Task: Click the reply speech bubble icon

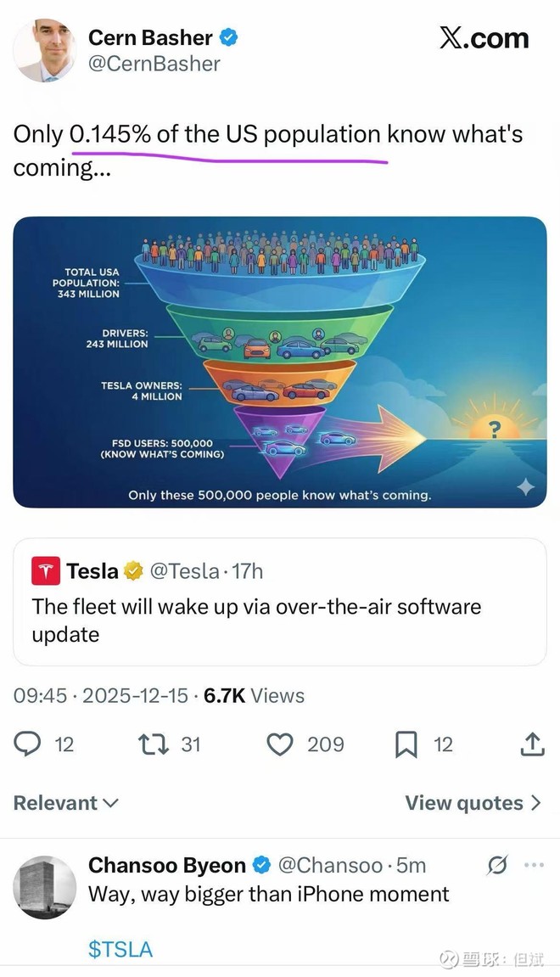Action: click(x=28, y=744)
